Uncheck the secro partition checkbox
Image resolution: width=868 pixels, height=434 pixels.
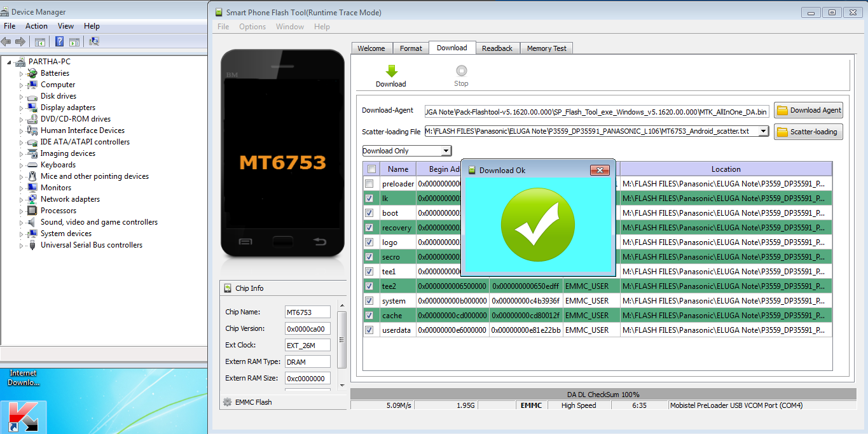point(369,257)
